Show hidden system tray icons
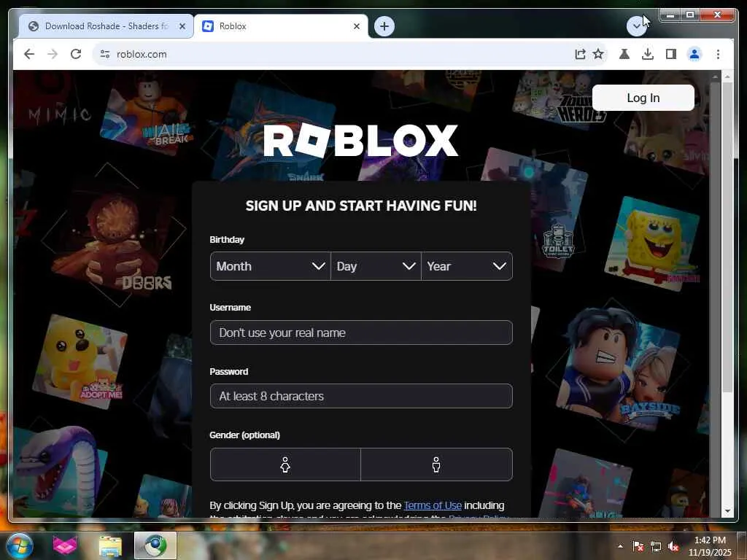This screenshot has width=747, height=560. 620,546
